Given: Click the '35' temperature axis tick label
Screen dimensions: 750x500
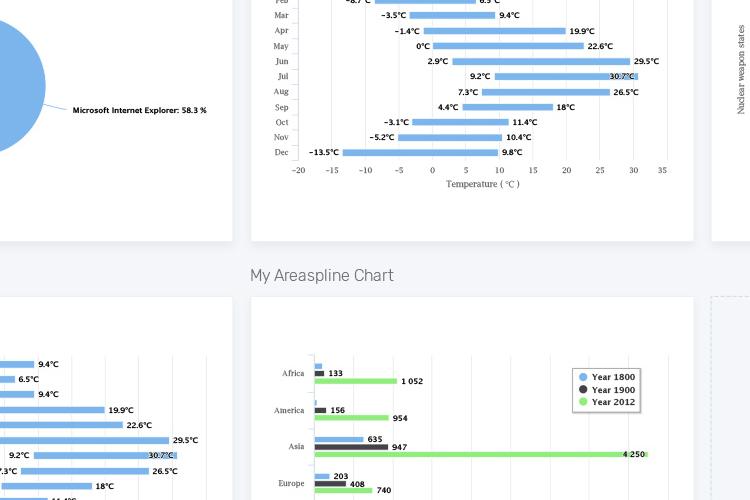Looking at the screenshot, I should [662, 170].
